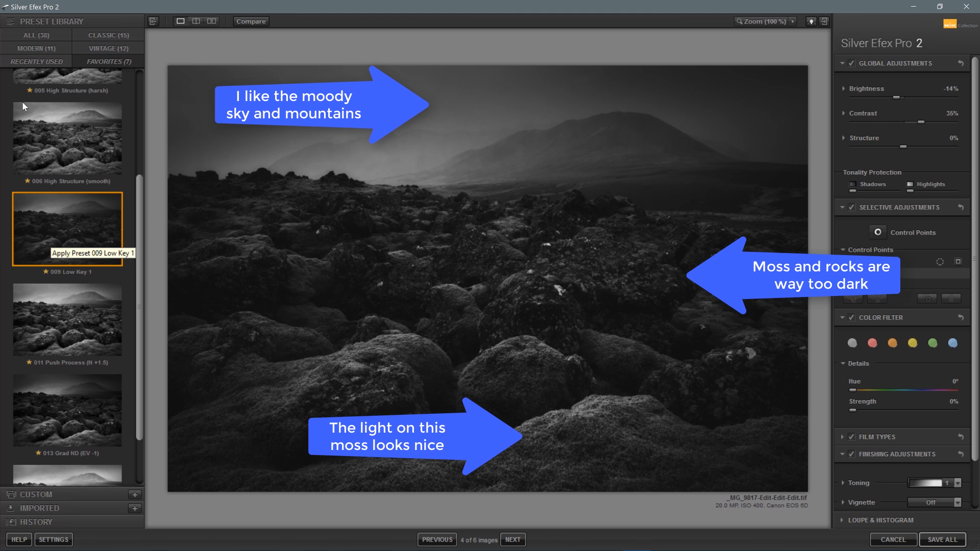Switch to side-by-side preview view

[211, 21]
